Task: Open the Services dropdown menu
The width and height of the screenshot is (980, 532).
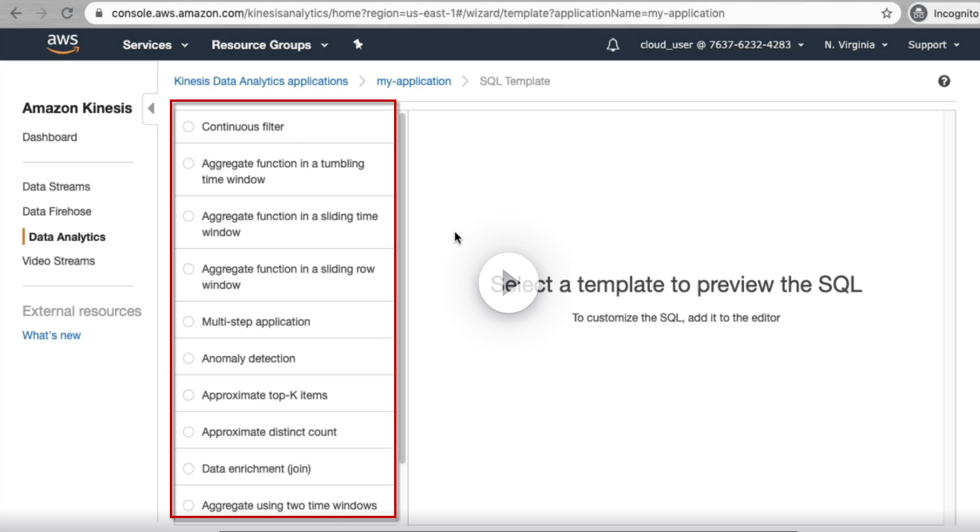Action: [x=155, y=45]
